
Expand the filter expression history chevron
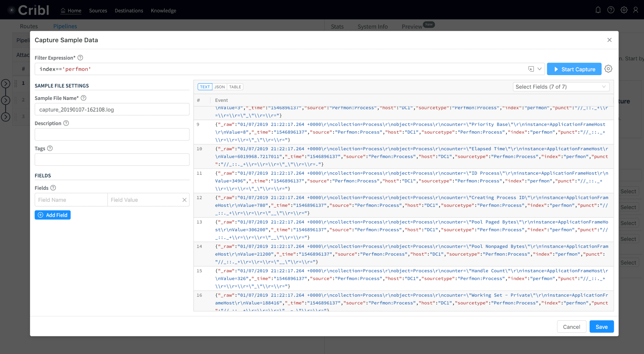[540, 69]
